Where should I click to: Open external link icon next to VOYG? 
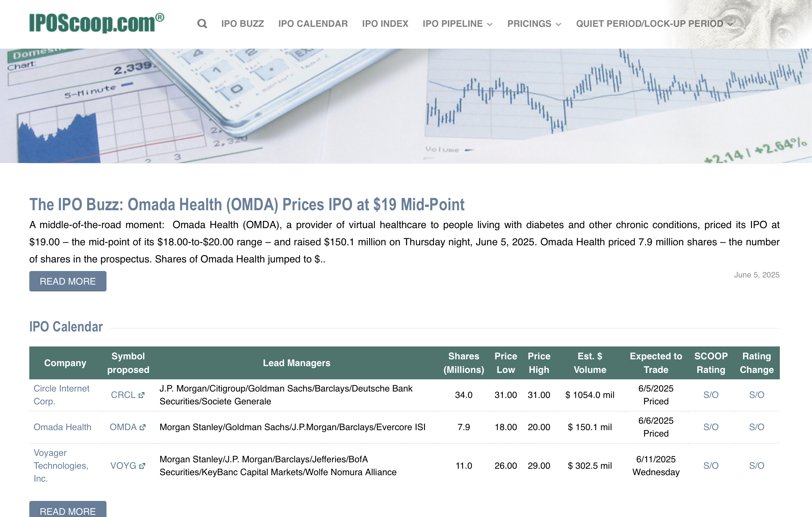[142, 466]
